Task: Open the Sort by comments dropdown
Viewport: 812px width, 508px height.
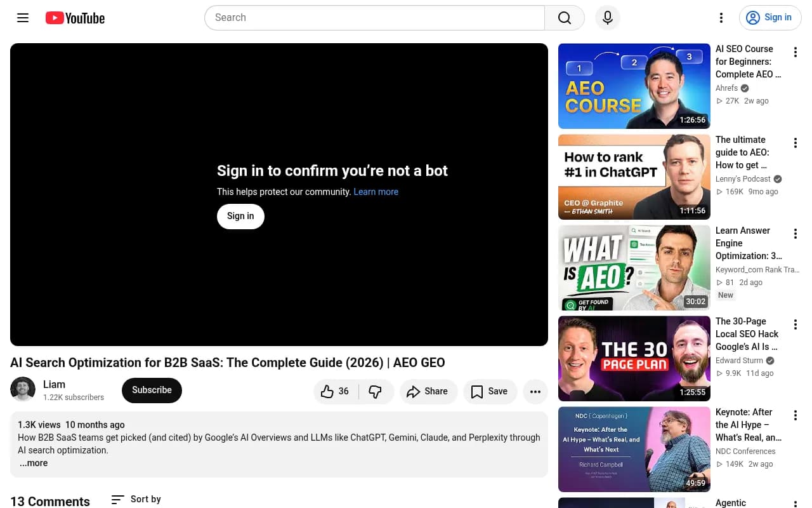Action: tap(136, 499)
